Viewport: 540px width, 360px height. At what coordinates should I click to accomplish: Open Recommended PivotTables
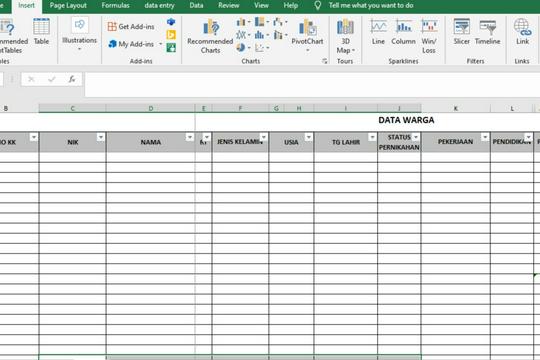(13, 36)
